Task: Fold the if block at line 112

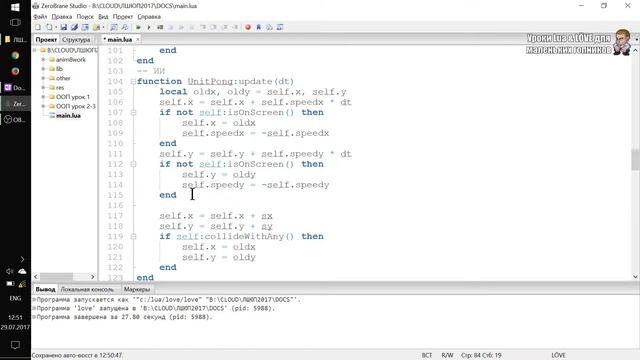Action: tap(133, 164)
